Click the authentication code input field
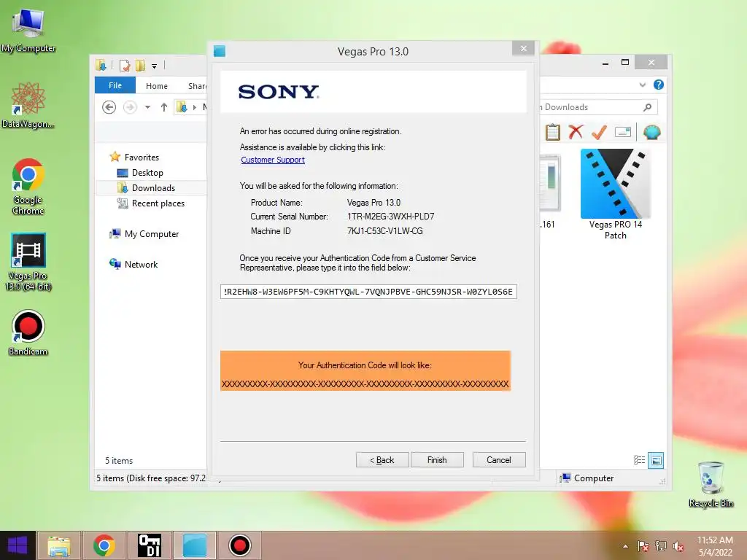This screenshot has width=747, height=560. [x=368, y=292]
